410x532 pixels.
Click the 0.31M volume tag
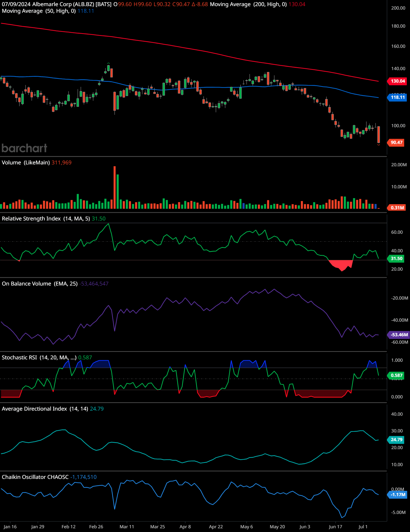pyautogui.click(x=397, y=208)
